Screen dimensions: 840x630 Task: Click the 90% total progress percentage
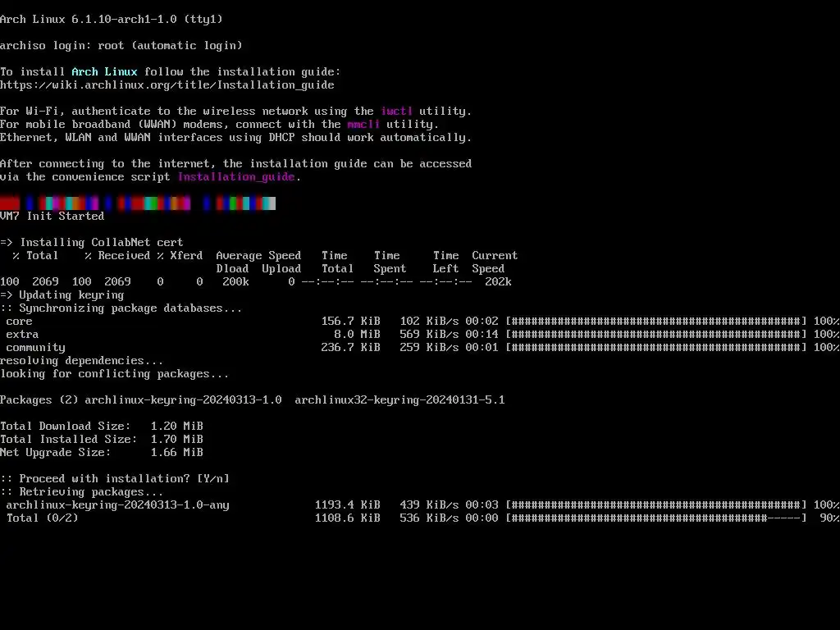829,518
